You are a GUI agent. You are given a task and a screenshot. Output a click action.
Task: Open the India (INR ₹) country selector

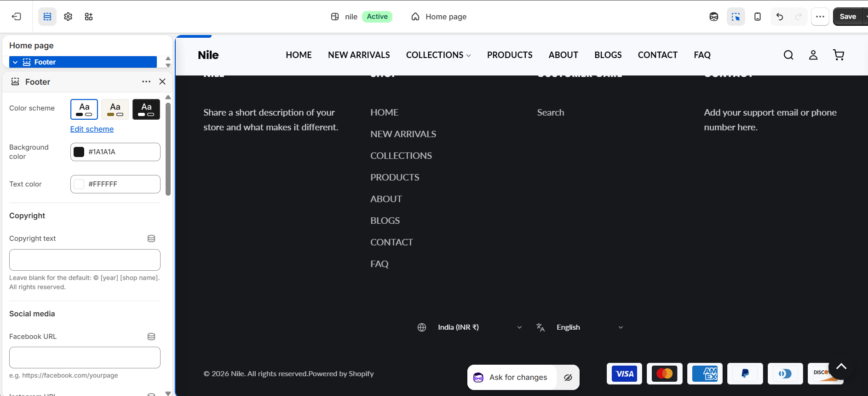479,327
